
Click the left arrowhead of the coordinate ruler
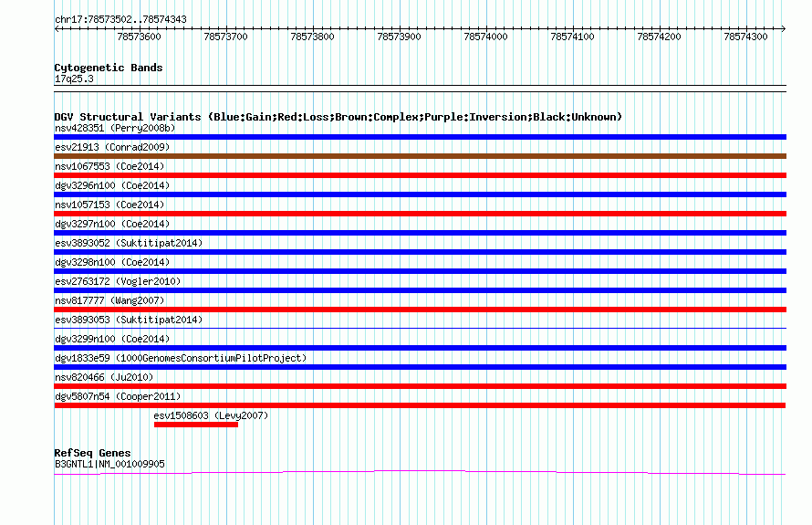tap(57, 28)
